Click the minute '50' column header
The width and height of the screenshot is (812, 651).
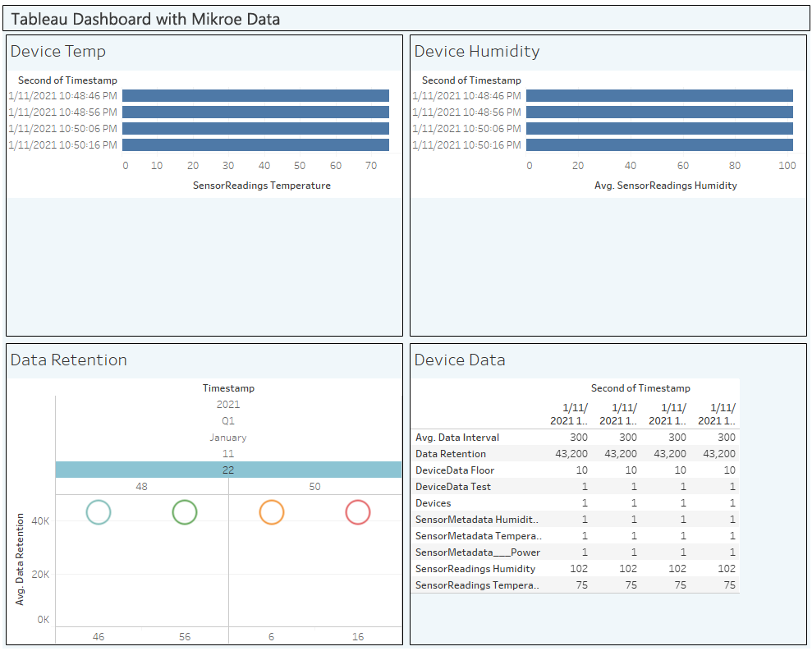tap(314, 487)
